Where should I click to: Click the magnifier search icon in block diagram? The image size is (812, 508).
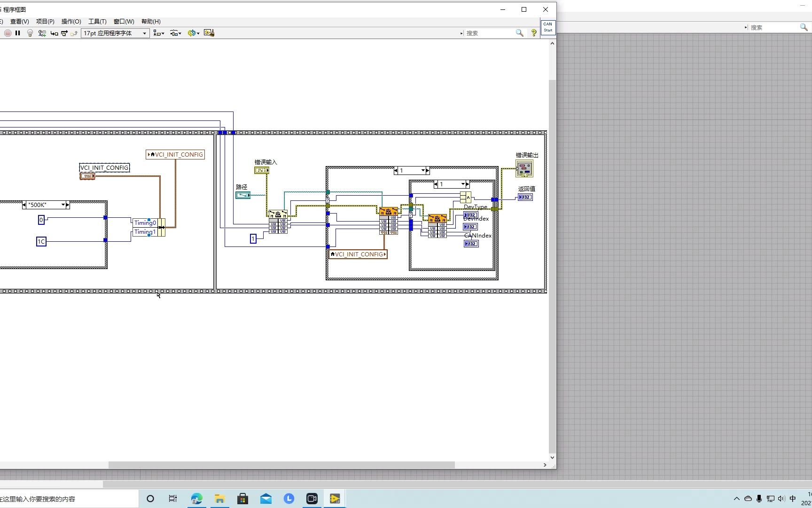tap(519, 33)
